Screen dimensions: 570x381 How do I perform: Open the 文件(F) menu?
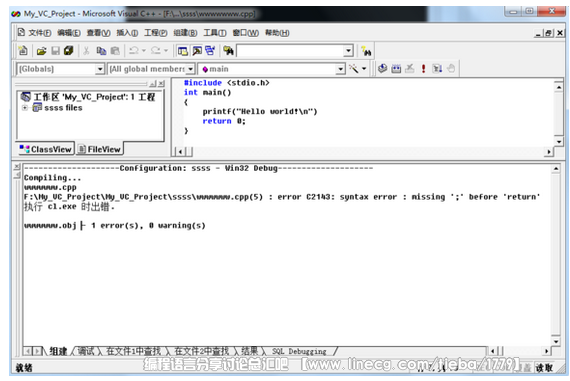pos(40,33)
